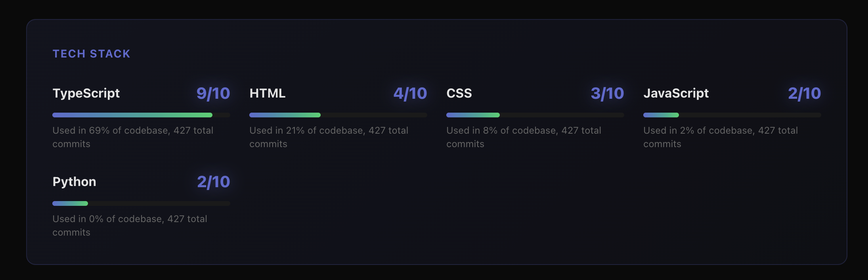The image size is (868, 280).
Task: Click the JavaScript progress bar
Action: click(x=732, y=115)
